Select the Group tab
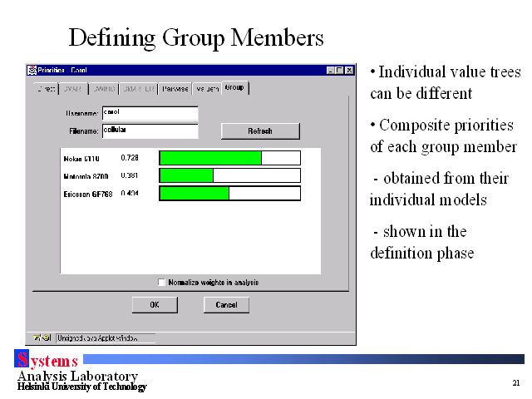Image resolution: width=532 pixels, height=399 pixels. tap(235, 87)
